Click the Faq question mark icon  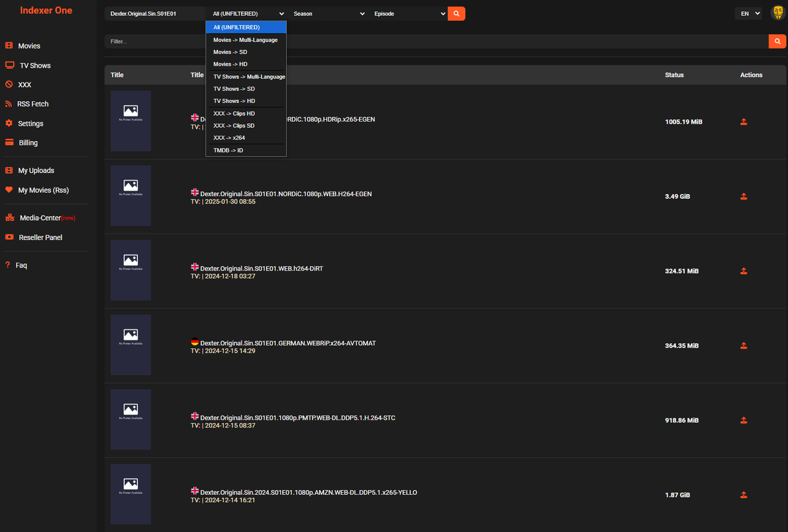tap(7, 265)
